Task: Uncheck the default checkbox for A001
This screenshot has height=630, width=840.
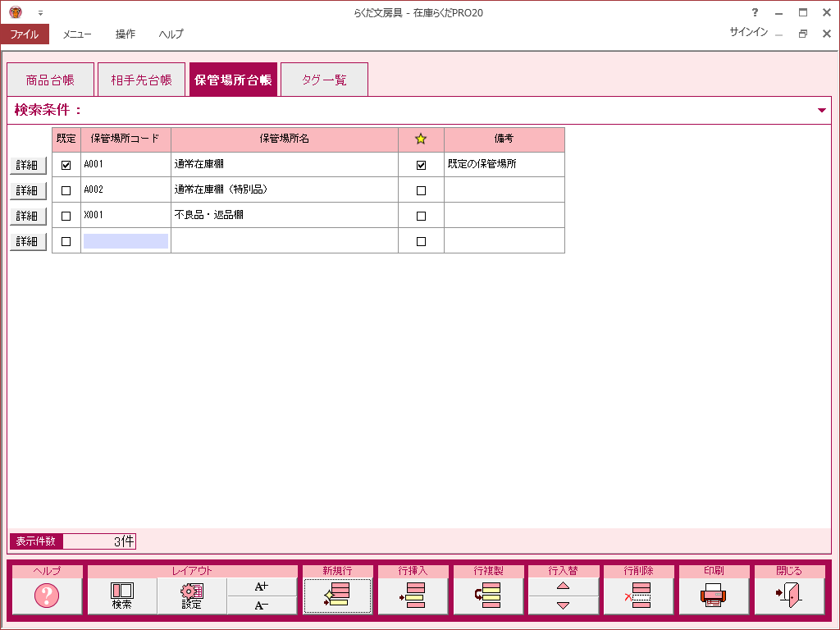Action: click(x=66, y=165)
